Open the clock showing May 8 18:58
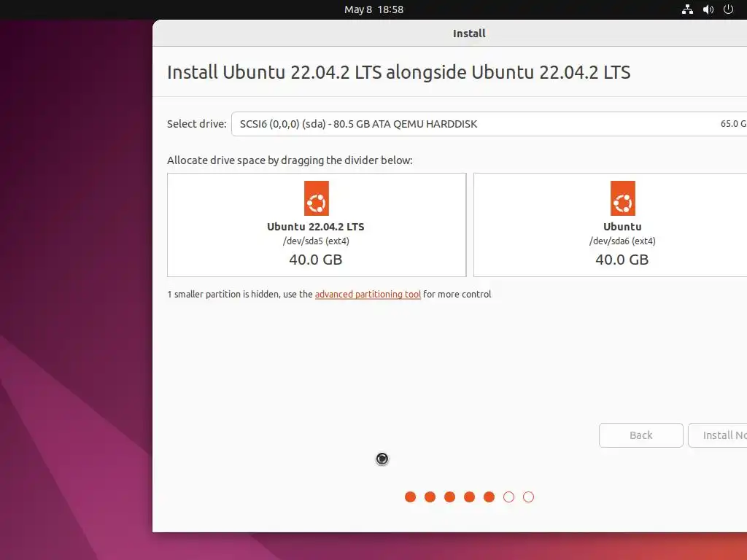This screenshot has width=747, height=560. (373, 9)
